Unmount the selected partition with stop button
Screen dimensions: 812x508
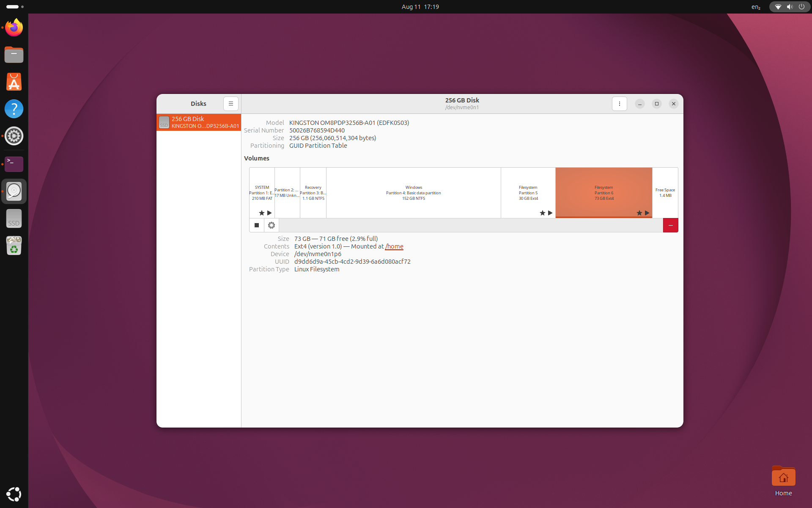pyautogui.click(x=257, y=225)
